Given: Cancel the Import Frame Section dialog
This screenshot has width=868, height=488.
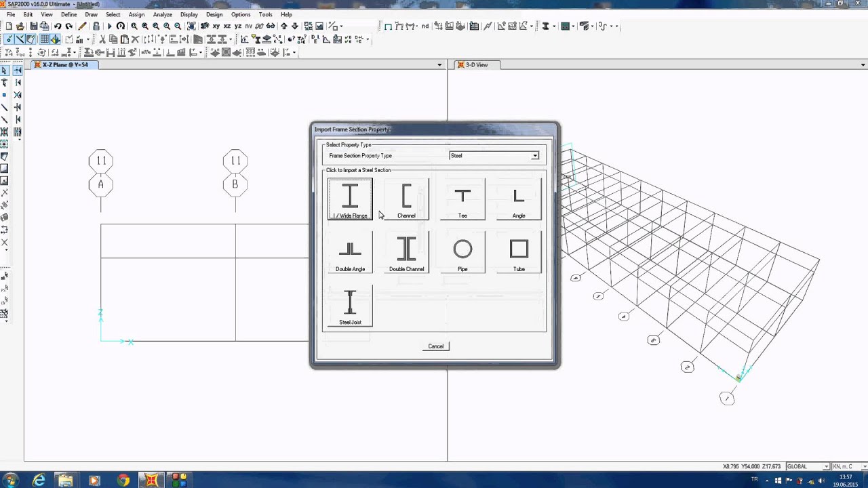Looking at the screenshot, I should point(435,346).
